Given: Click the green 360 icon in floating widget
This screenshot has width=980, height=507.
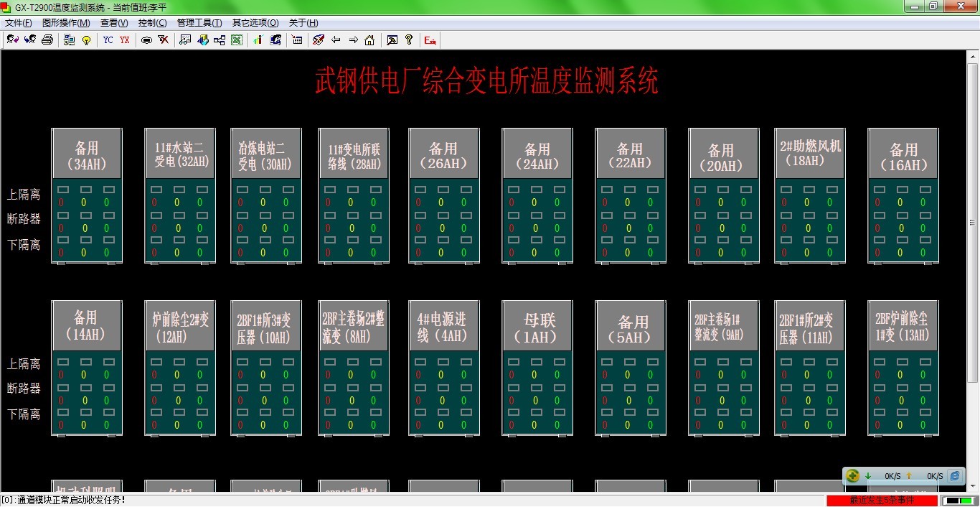Looking at the screenshot, I should pos(852,475).
